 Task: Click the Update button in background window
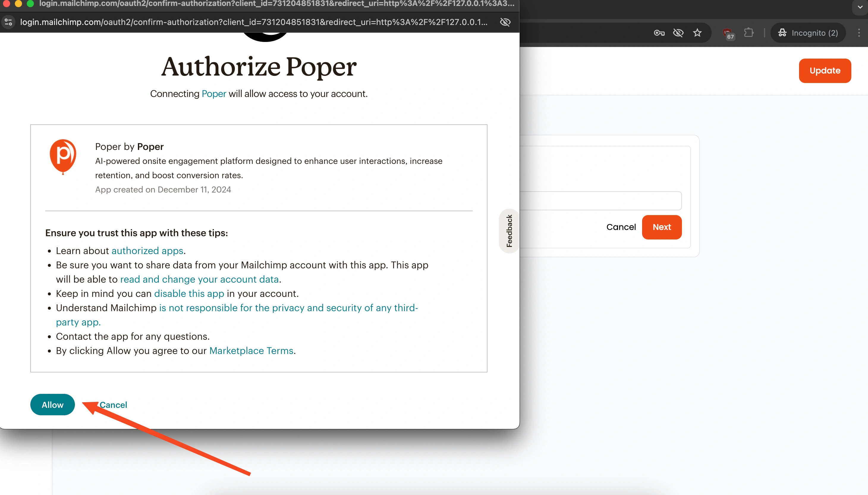[x=825, y=71]
